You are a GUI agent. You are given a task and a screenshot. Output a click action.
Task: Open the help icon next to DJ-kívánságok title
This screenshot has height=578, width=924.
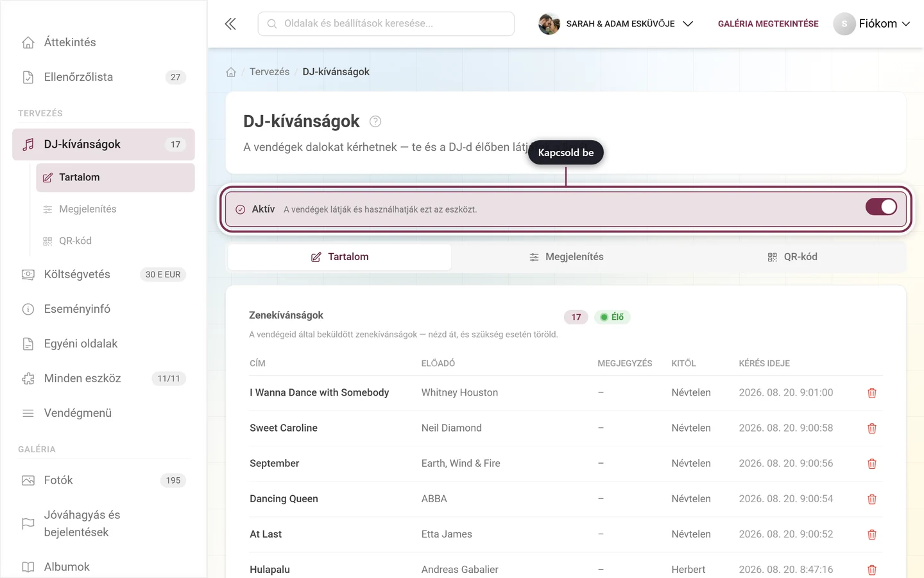click(375, 121)
